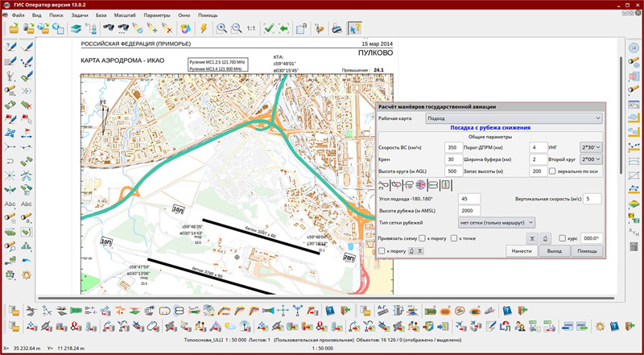This screenshot has height=355, width=644.
Task: Click the pointer with question mark icon
Action: pos(354,28)
